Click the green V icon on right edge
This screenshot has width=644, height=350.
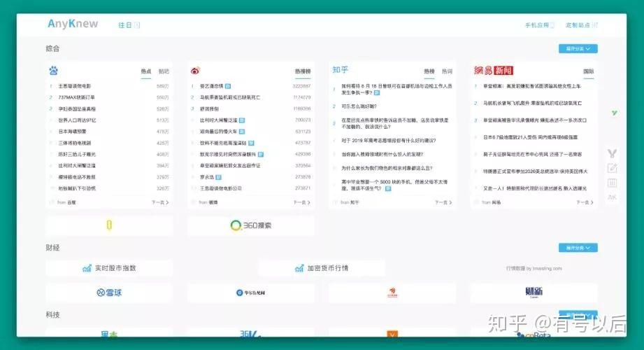tap(614, 112)
